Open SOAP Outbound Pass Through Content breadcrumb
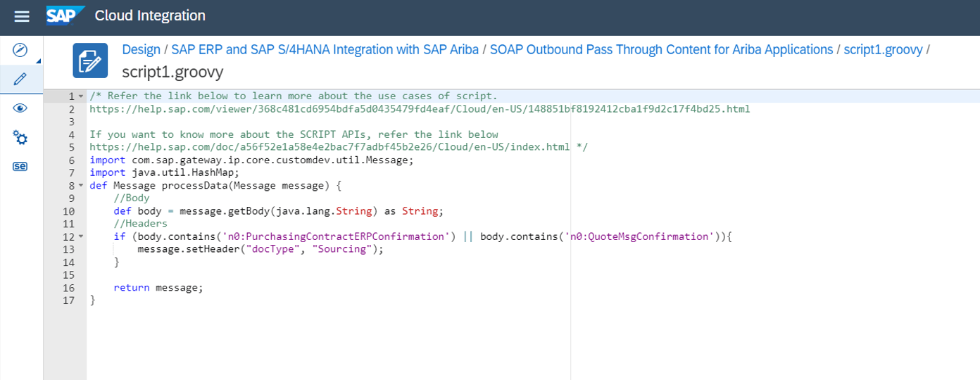980x380 pixels. [661, 49]
